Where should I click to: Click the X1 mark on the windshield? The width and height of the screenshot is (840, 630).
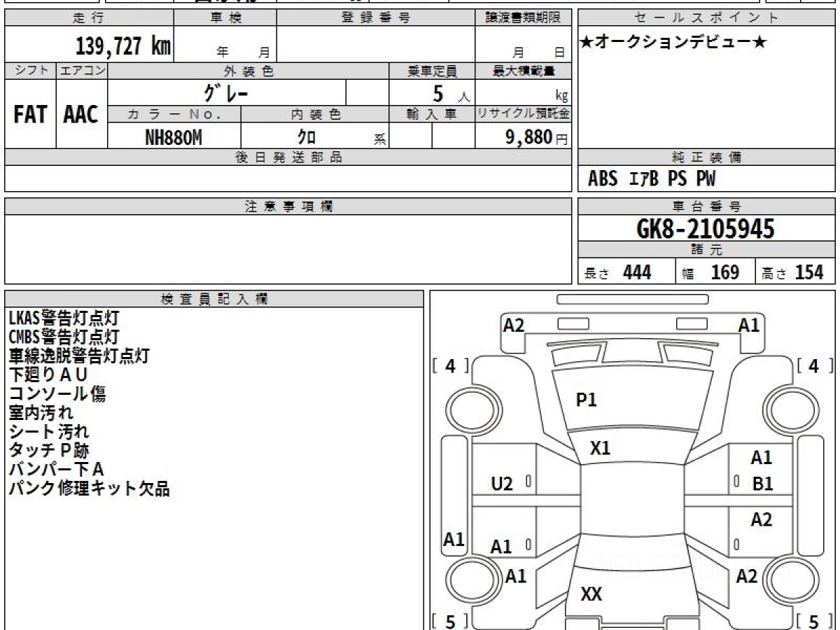600,449
